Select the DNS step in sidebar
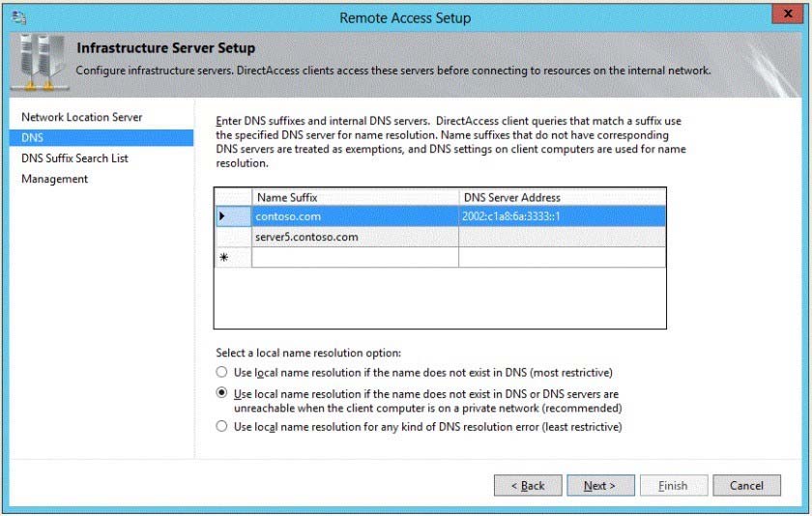 coord(101,137)
